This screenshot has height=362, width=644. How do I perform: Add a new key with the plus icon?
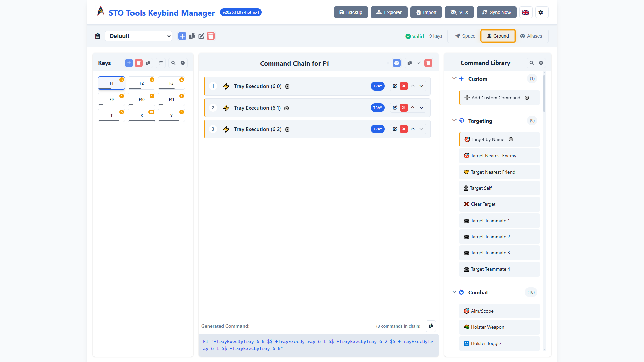[x=129, y=63]
